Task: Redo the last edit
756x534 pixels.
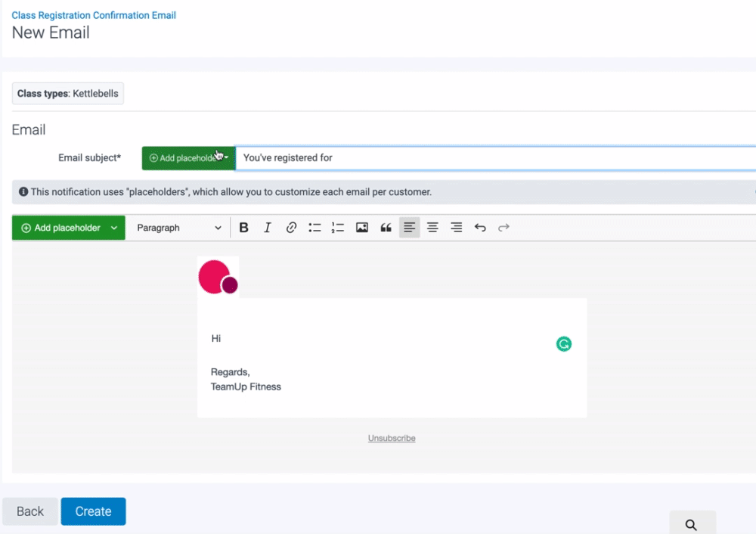Action: [503, 228]
